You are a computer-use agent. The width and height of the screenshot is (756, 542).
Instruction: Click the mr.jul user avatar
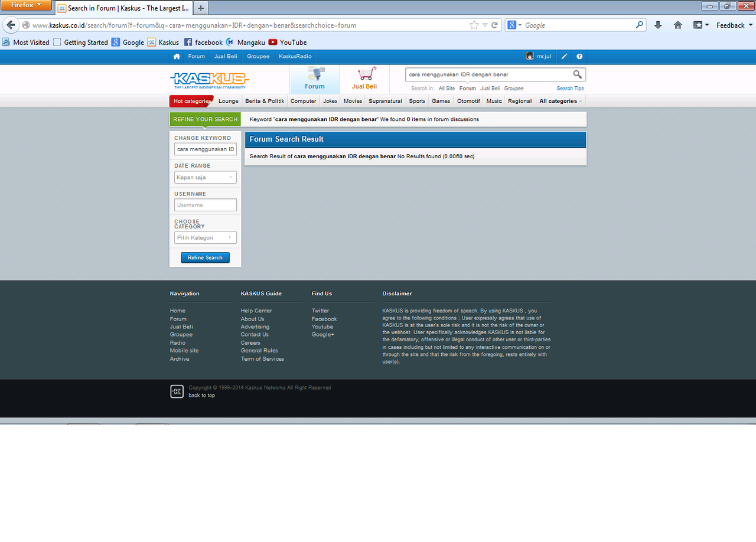tap(530, 56)
